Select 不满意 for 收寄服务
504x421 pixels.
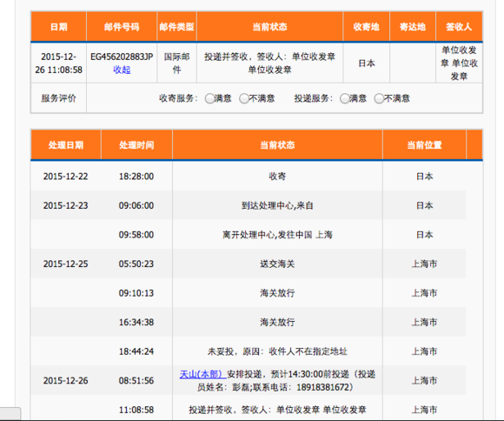pyautogui.click(x=244, y=98)
